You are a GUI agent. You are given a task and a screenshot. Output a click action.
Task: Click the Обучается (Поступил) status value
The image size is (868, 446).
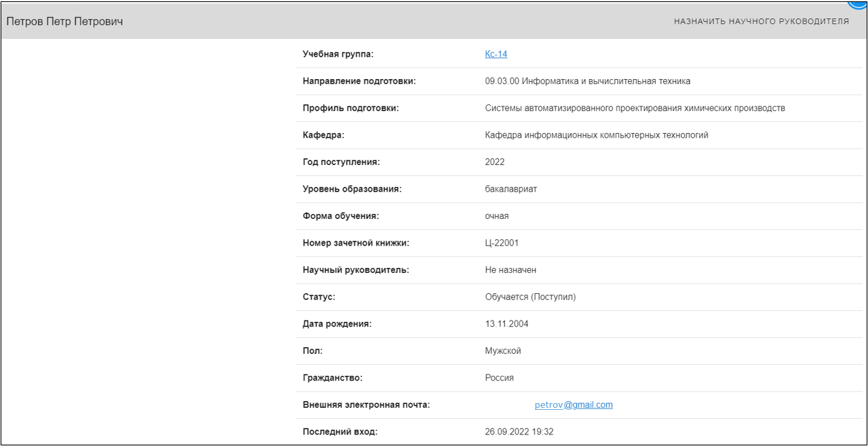point(530,297)
